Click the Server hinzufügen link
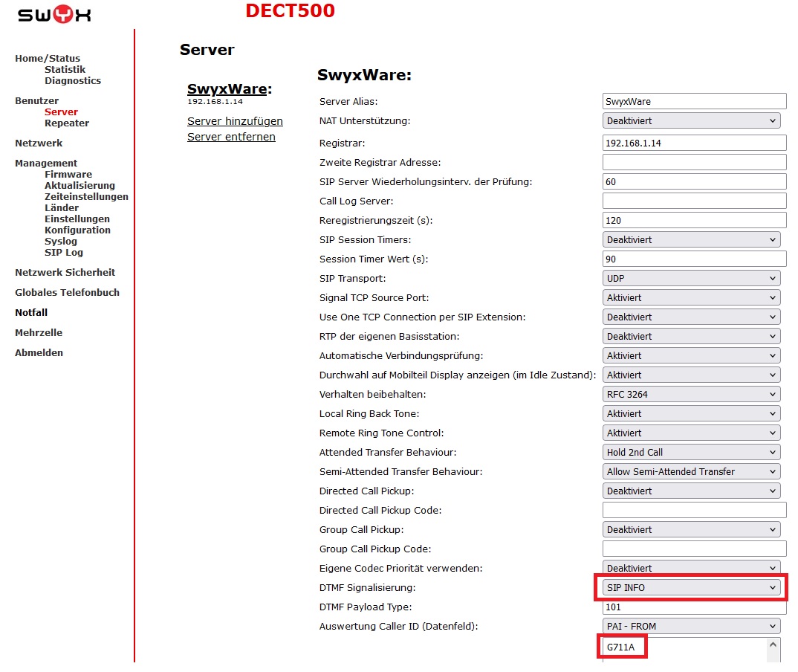The height and width of the screenshot is (672, 798). coord(235,121)
